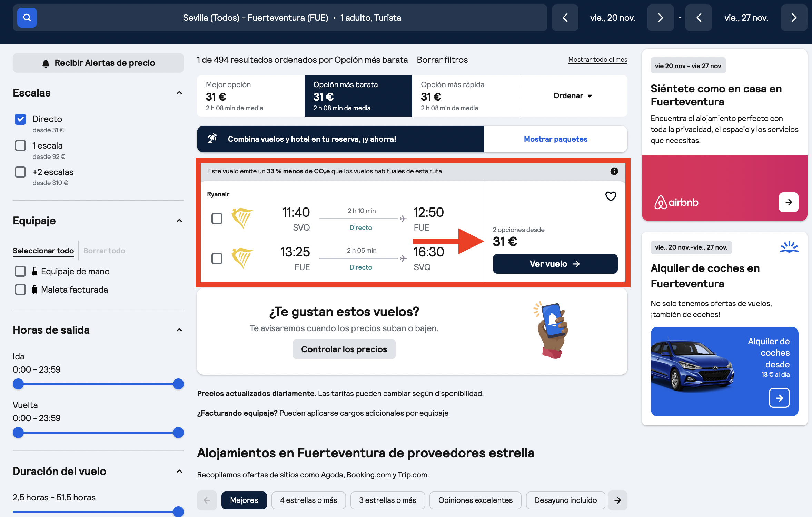Click the Ryanair logo on the FUE return flight
This screenshot has height=517, width=812.
pyautogui.click(x=242, y=258)
